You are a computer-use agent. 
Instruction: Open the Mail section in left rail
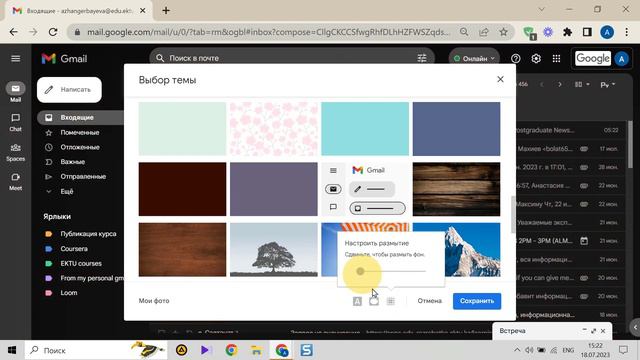(x=16, y=92)
